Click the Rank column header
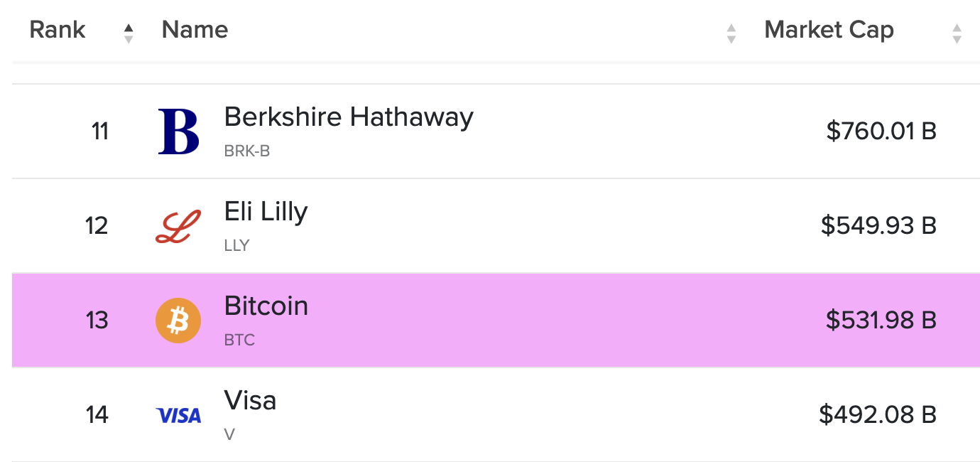The height and width of the screenshot is (462, 980). 58,30
